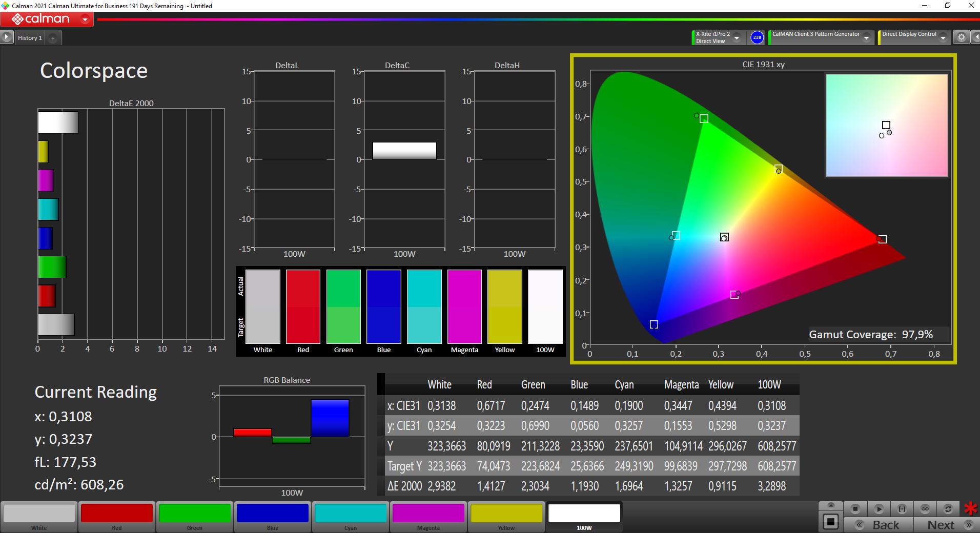The image size is (980, 533).
Task: Switch to the History 1 tab
Action: click(x=30, y=38)
